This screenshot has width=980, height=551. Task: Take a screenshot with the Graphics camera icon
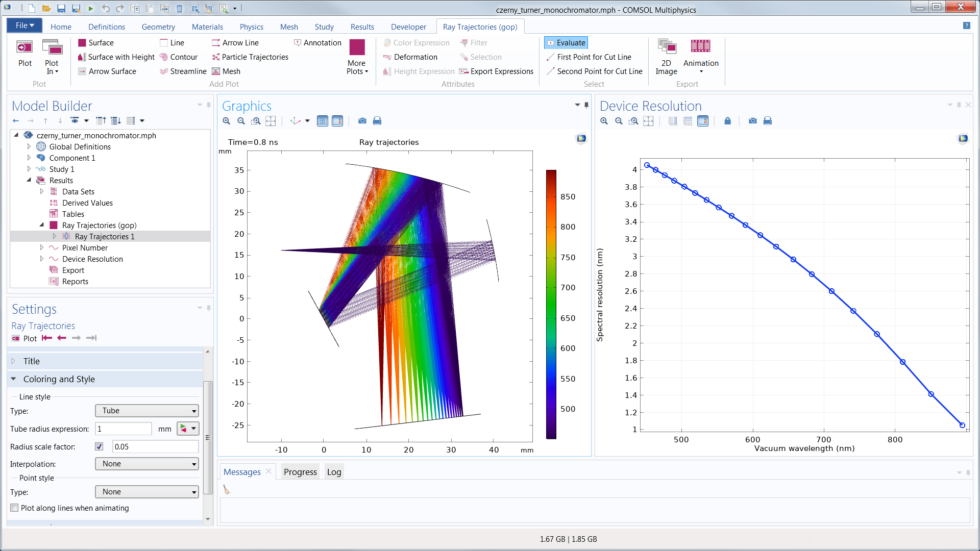tap(362, 121)
